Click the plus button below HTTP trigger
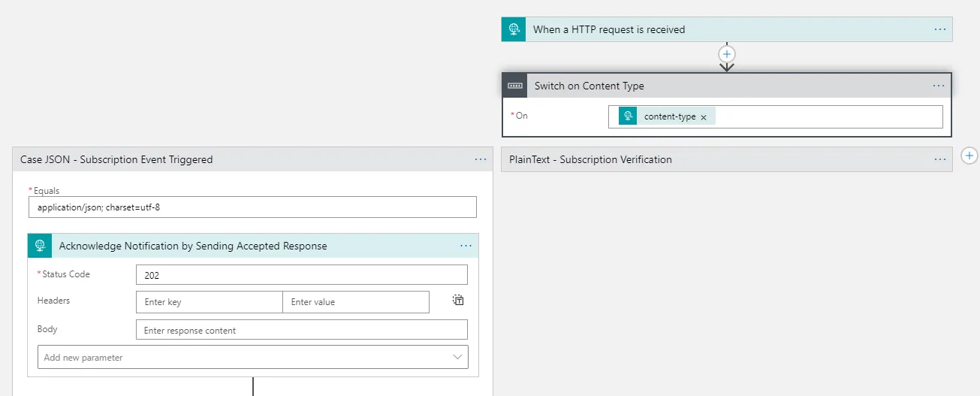 tap(727, 54)
